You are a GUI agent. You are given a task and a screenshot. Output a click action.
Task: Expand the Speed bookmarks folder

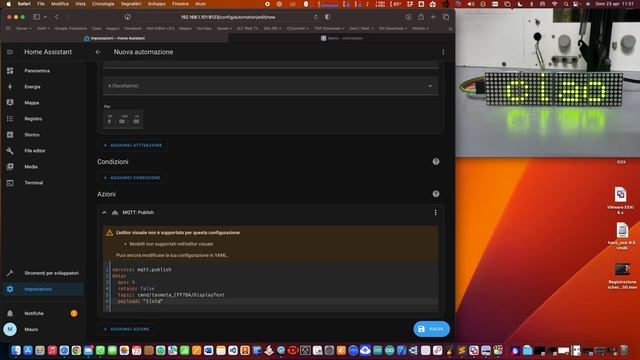[224, 29]
